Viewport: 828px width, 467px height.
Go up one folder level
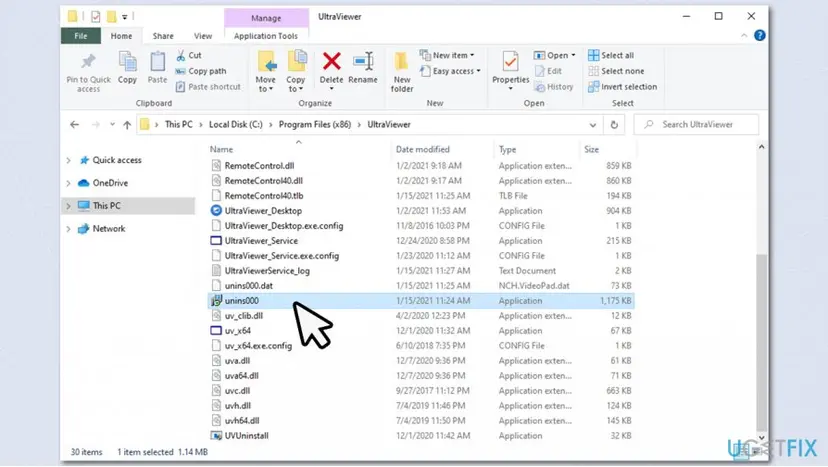[127, 125]
